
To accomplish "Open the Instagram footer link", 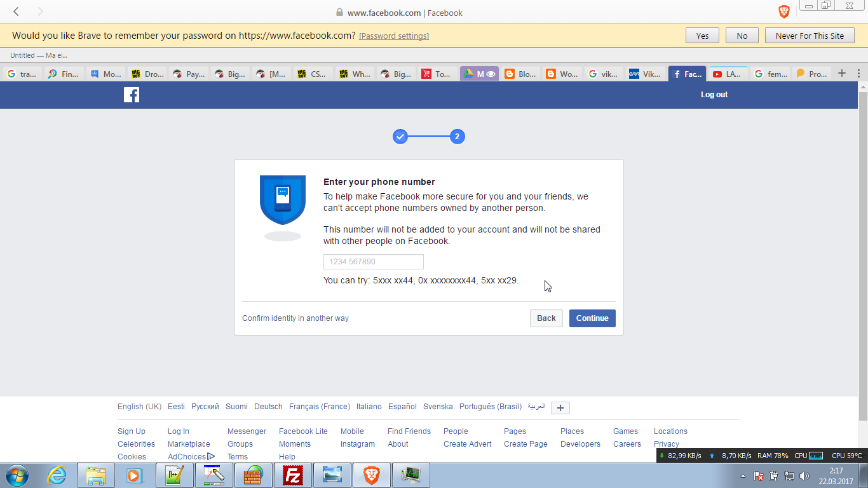I will point(358,444).
